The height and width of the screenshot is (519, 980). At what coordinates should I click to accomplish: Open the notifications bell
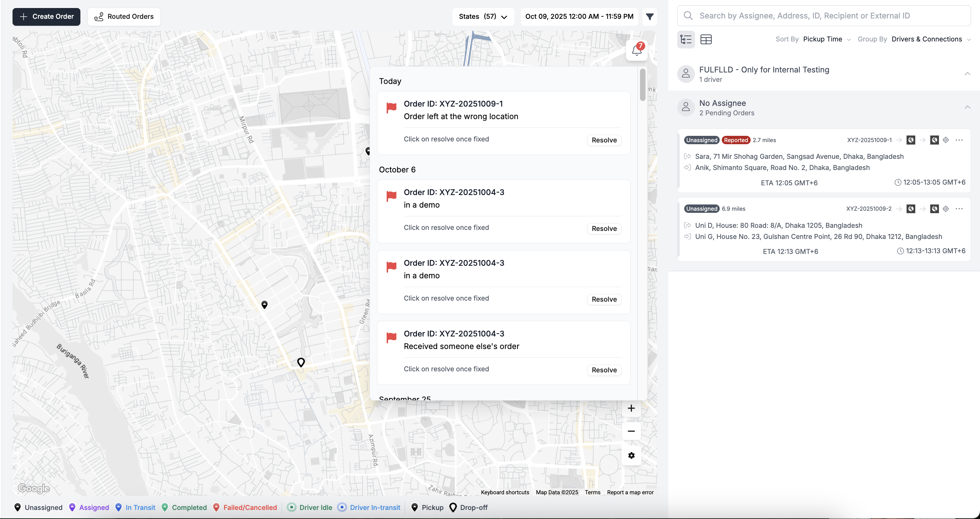coord(637,50)
